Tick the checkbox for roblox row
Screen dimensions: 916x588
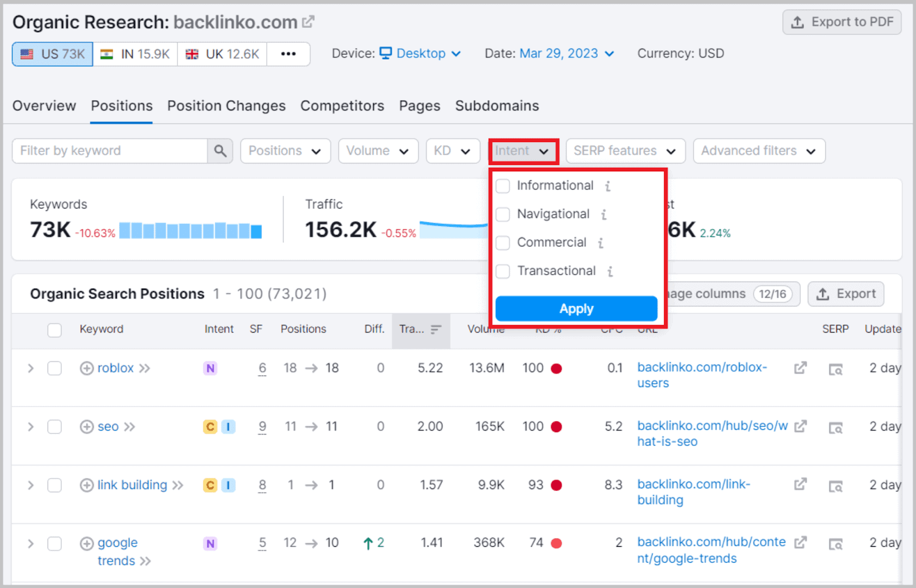pos(54,368)
